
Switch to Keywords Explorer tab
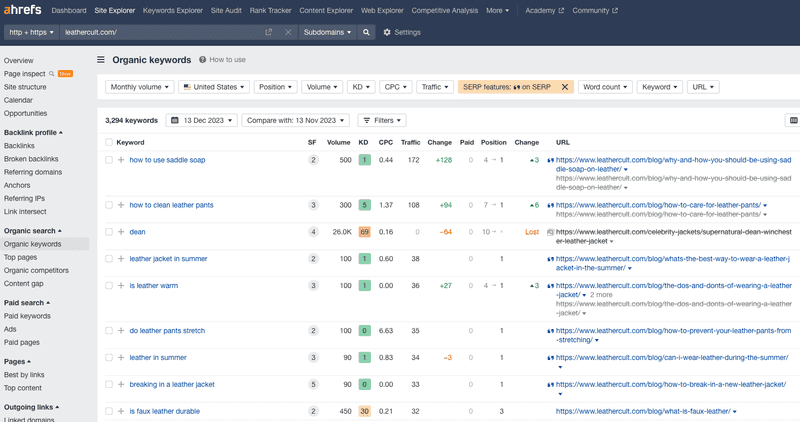coord(173,10)
